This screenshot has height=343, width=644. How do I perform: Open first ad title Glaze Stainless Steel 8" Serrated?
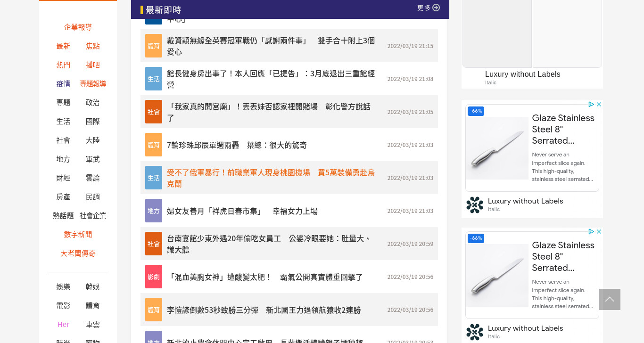[563, 129]
